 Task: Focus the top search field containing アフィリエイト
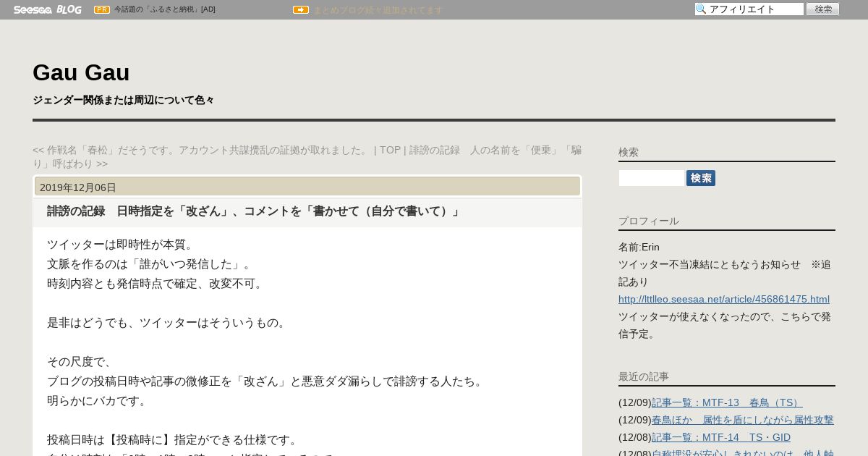pyautogui.click(x=749, y=9)
